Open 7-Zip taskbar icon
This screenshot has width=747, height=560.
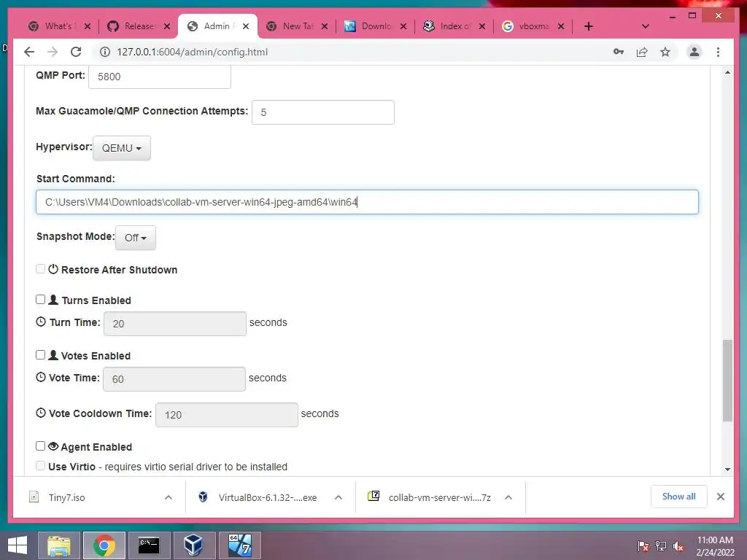(239, 545)
